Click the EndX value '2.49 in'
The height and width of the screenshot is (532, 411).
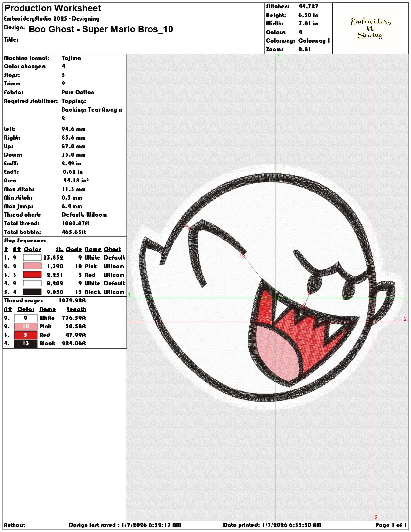pos(72,163)
